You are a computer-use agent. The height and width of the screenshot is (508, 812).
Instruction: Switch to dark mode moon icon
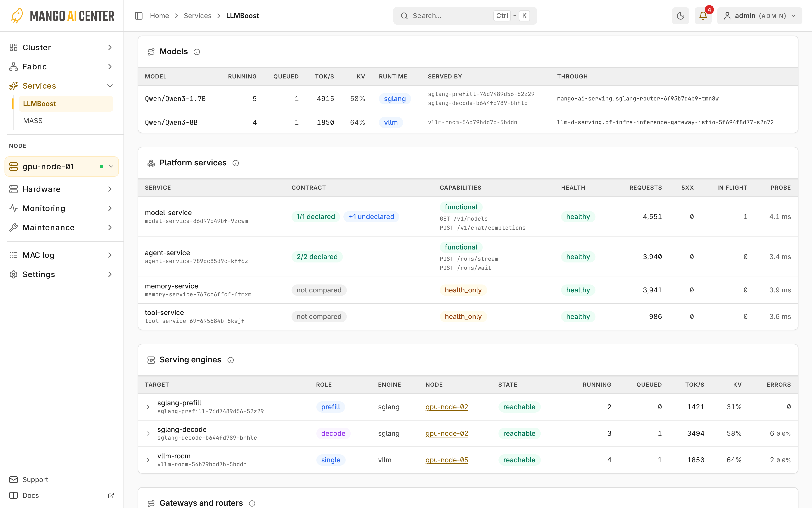(x=680, y=16)
